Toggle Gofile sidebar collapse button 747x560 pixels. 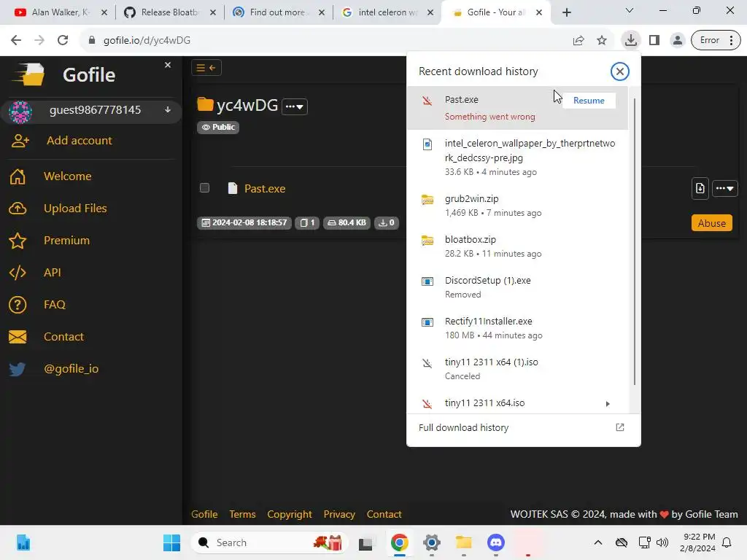point(206,68)
